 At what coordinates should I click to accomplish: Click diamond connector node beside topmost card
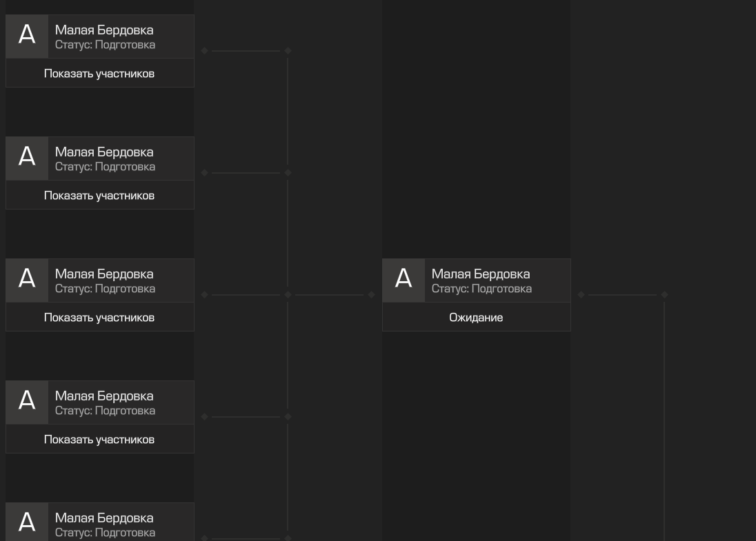(204, 50)
